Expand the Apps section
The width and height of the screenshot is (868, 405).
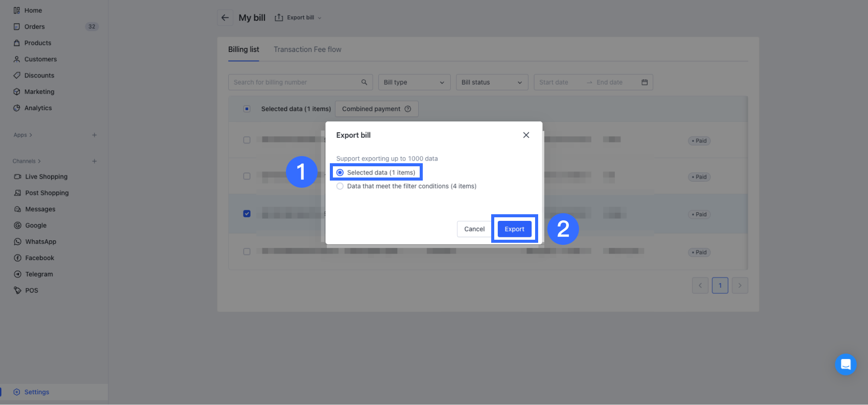coord(23,135)
